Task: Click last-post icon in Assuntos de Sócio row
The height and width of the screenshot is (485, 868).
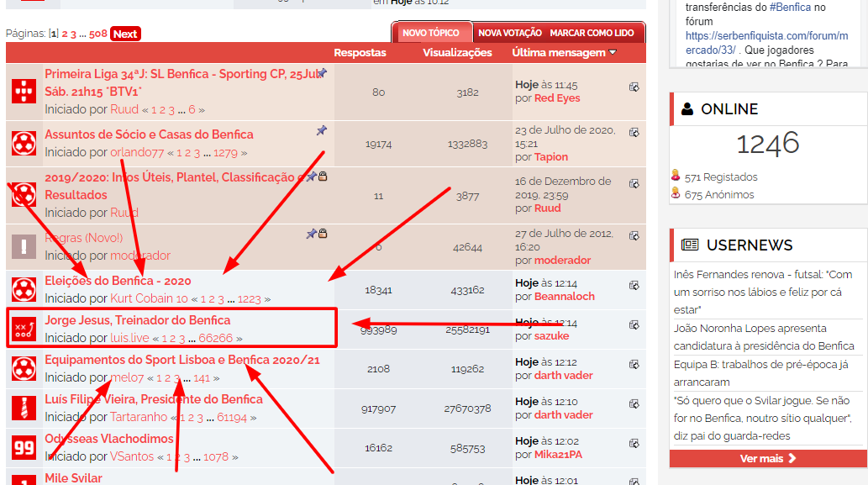Action: tap(634, 132)
